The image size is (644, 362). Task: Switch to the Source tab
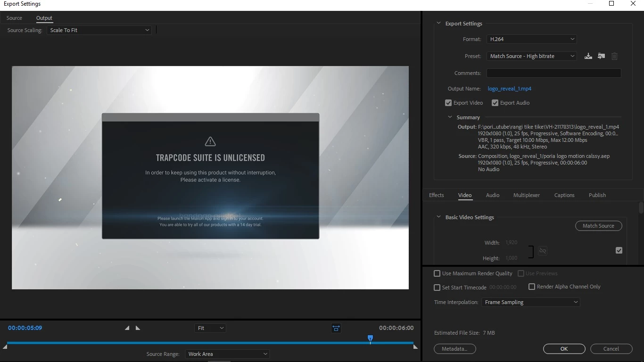pos(14,18)
